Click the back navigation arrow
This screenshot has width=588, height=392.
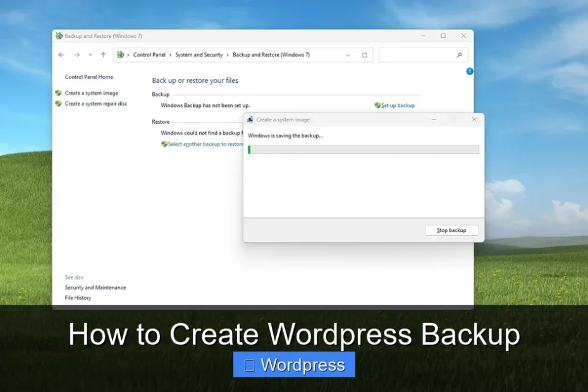tap(61, 55)
